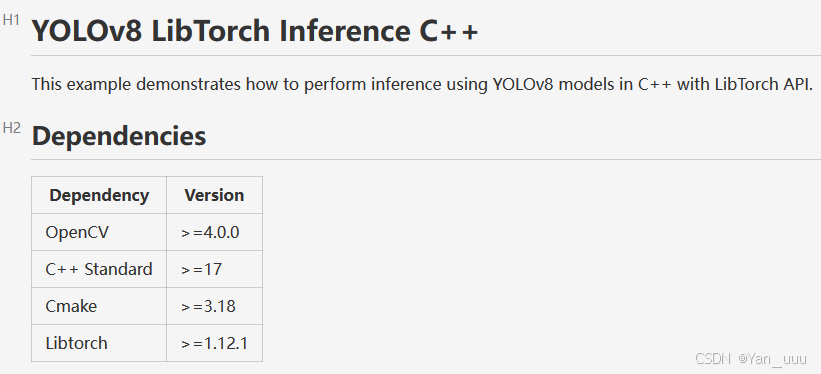Click the CSDN @Yan_uuu watermark
The image size is (821, 374).
tap(751, 358)
